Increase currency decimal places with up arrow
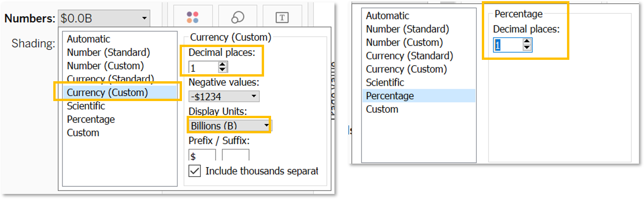644x199 pixels. click(222, 65)
